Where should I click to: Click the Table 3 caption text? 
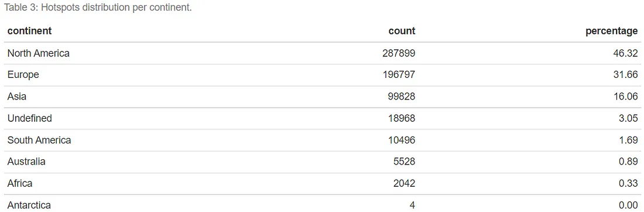98,8
